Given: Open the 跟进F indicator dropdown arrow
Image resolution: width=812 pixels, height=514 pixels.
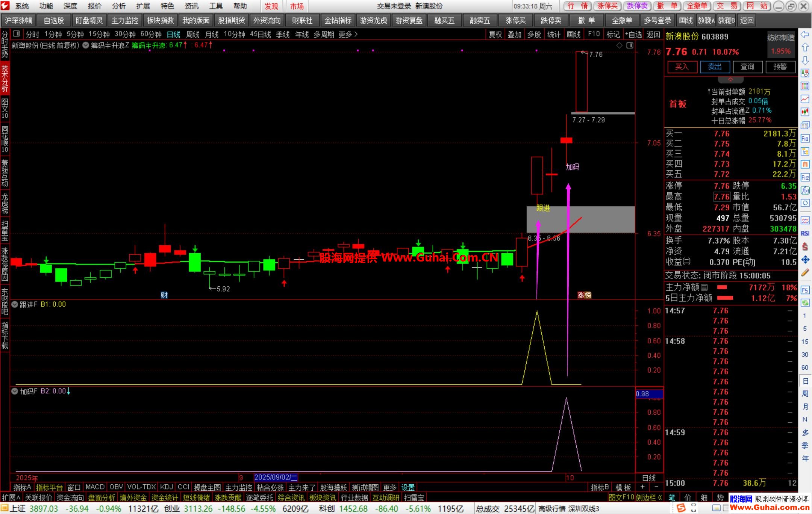Looking at the screenshot, I should [15, 304].
